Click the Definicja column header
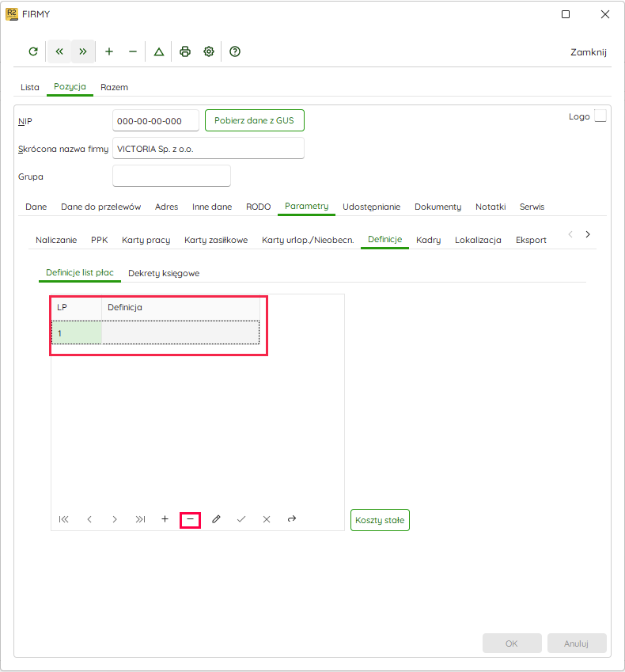 tap(180, 307)
